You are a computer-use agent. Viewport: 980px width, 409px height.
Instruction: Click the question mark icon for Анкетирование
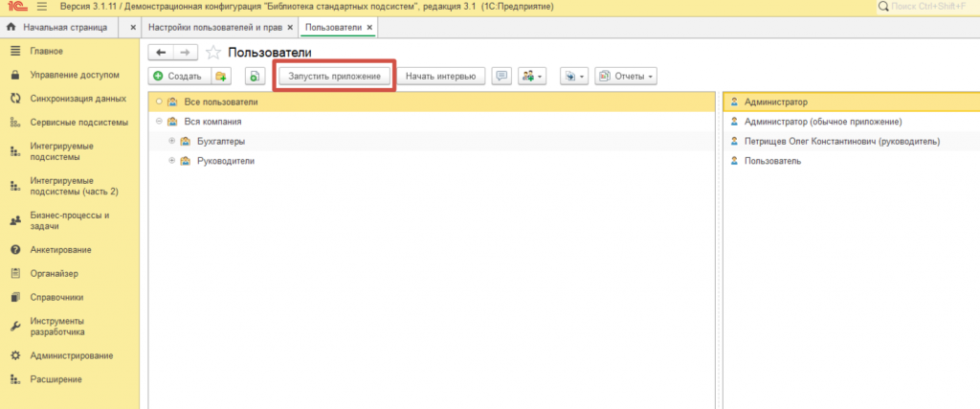pyautogui.click(x=16, y=250)
